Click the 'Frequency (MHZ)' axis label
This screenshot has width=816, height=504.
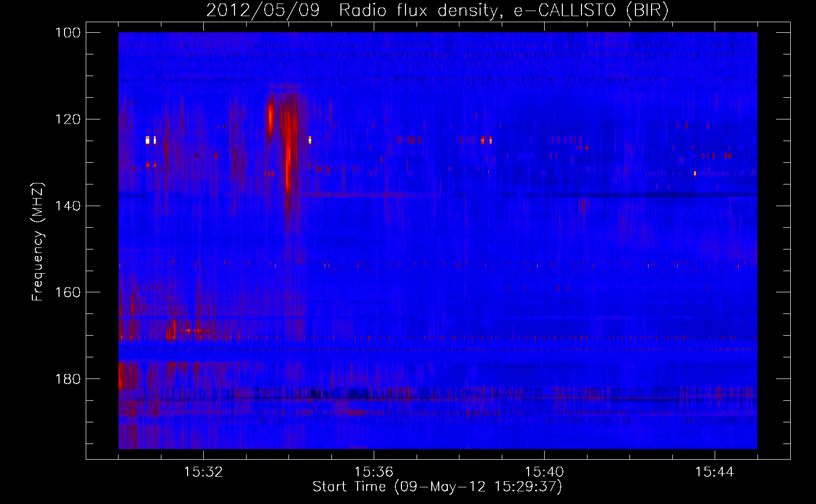point(38,241)
